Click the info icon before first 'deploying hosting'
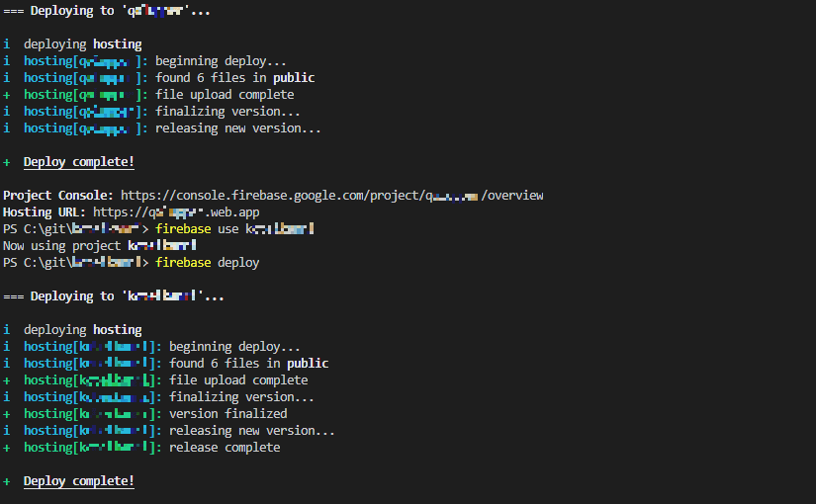The width and height of the screenshot is (816, 504). coord(7,44)
